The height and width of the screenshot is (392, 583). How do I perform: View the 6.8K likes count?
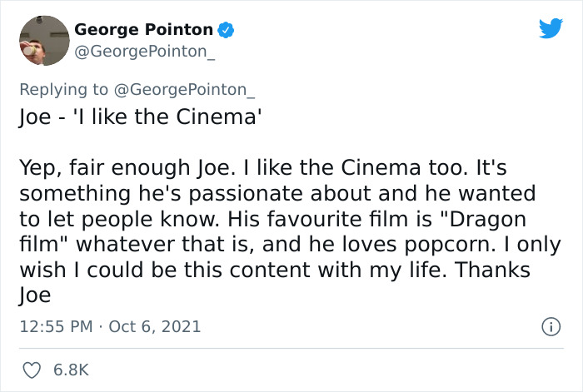[x=72, y=370]
